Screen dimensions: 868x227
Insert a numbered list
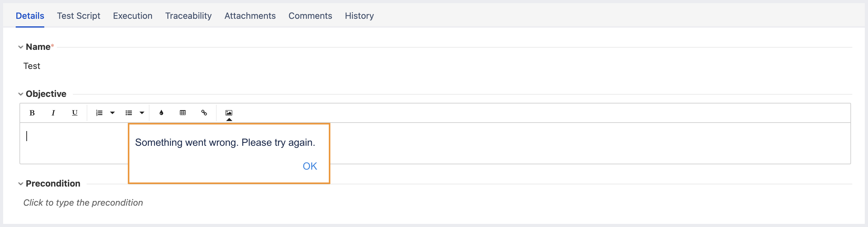coord(99,113)
